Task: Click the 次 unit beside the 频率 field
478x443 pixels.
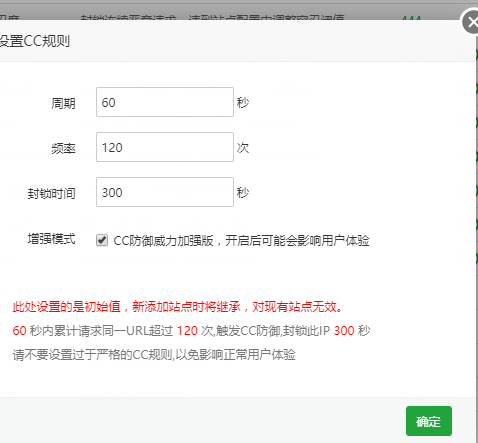Action: coord(243,147)
